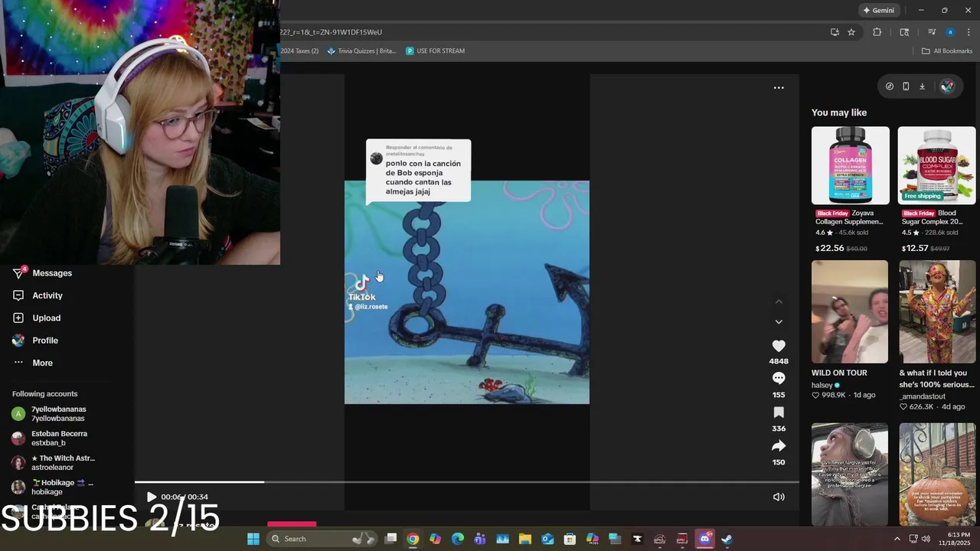This screenshot has height=551, width=980.
Task: Click the TikTok coins icon in top pill
Action: click(x=889, y=86)
